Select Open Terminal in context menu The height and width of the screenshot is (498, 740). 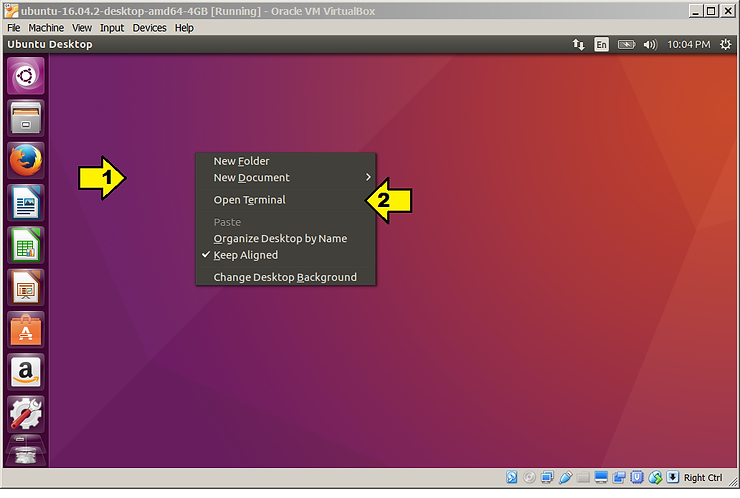(x=286, y=200)
